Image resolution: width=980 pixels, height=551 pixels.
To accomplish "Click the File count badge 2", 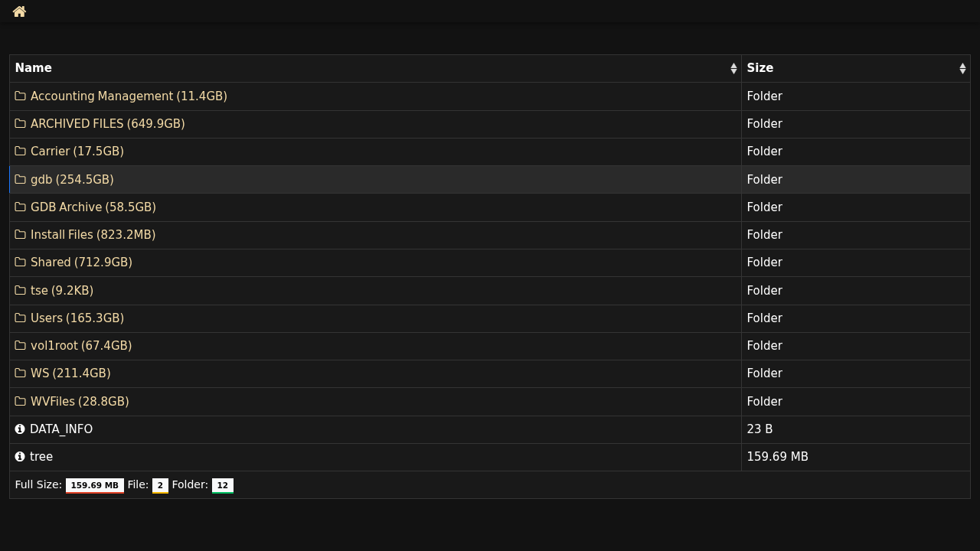I will click(160, 486).
